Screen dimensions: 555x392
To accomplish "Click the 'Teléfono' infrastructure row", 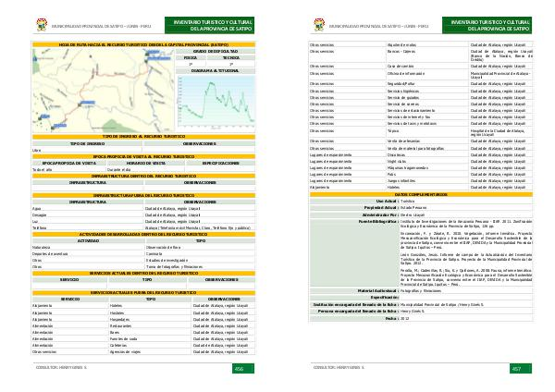I will (x=143, y=228).
